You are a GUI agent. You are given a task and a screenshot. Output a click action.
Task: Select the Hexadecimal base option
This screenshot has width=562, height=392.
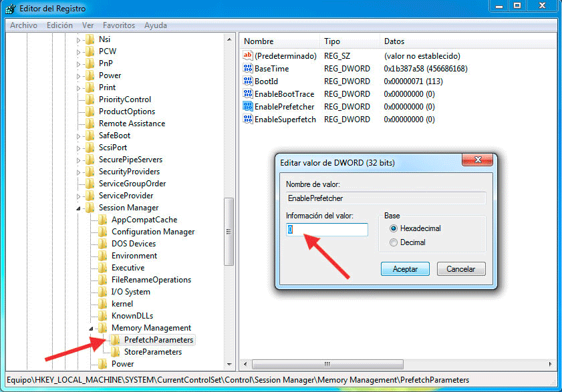[x=394, y=228]
